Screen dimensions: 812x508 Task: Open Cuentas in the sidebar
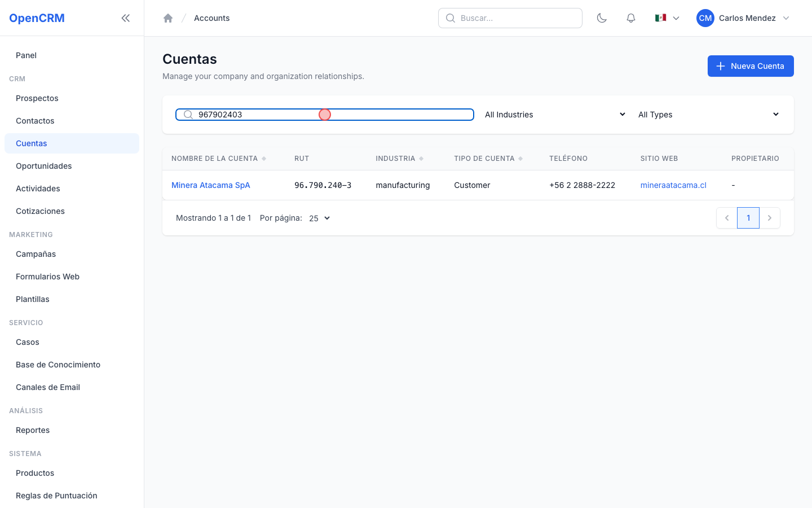(x=72, y=143)
